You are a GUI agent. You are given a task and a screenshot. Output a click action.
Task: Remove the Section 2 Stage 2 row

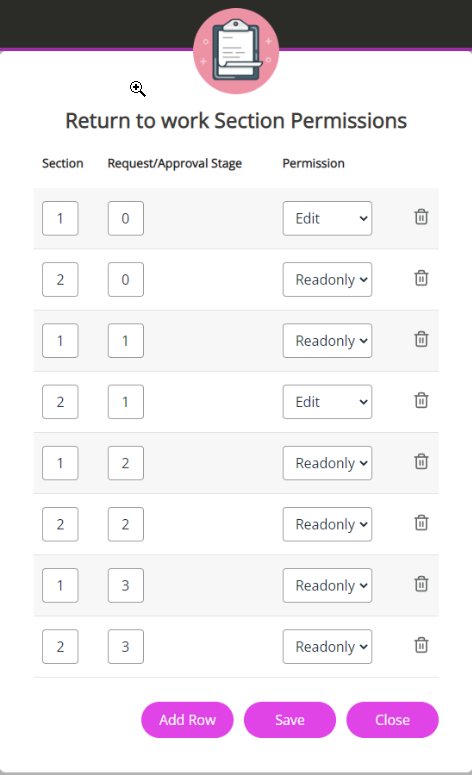point(421,523)
